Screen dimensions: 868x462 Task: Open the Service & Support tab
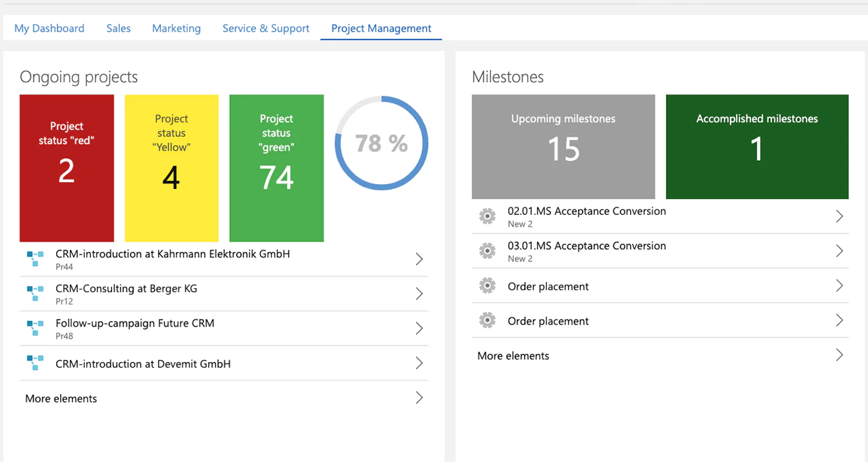click(266, 28)
